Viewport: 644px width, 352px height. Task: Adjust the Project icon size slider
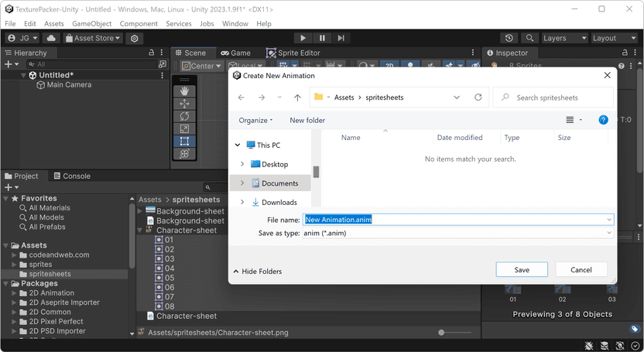pyautogui.click(x=454, y=333)
